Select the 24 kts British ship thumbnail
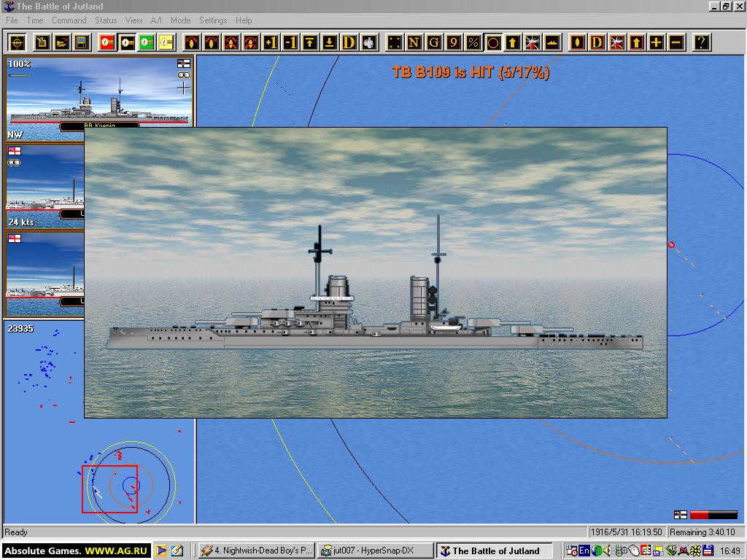 point(44,186)
